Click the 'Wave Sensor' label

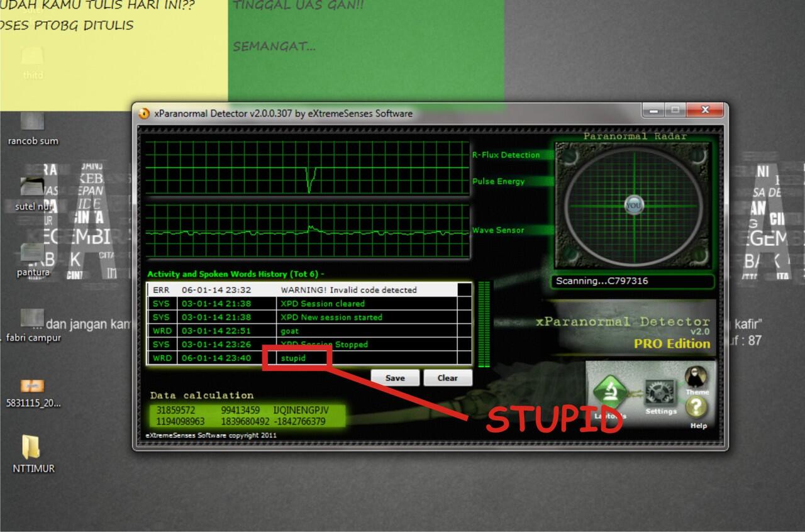coord(498,230)
